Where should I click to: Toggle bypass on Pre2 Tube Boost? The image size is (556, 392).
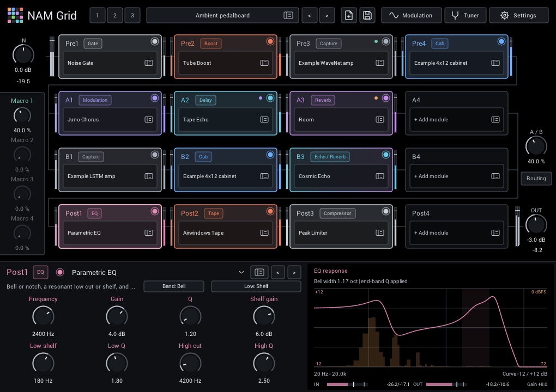270,41
